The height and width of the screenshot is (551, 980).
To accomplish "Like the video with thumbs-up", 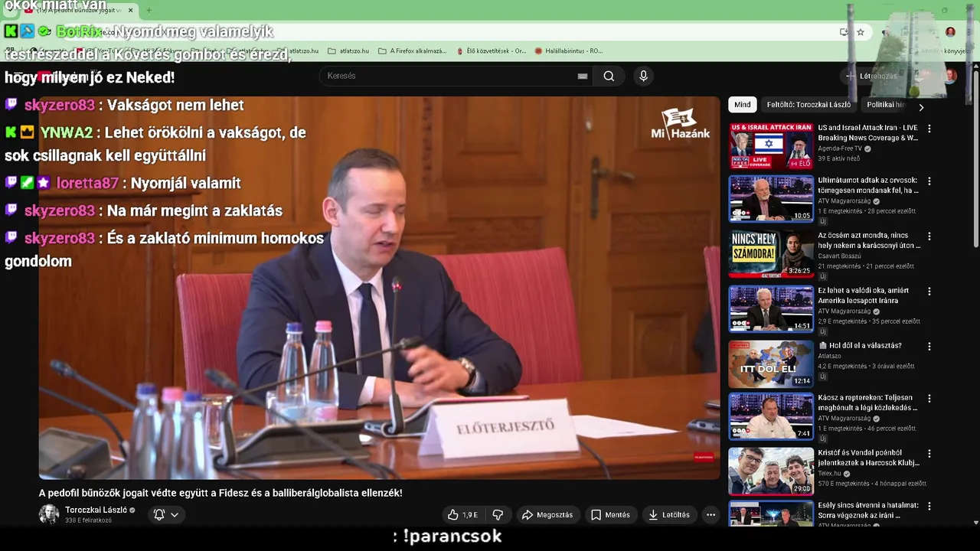I will (462, 515).
